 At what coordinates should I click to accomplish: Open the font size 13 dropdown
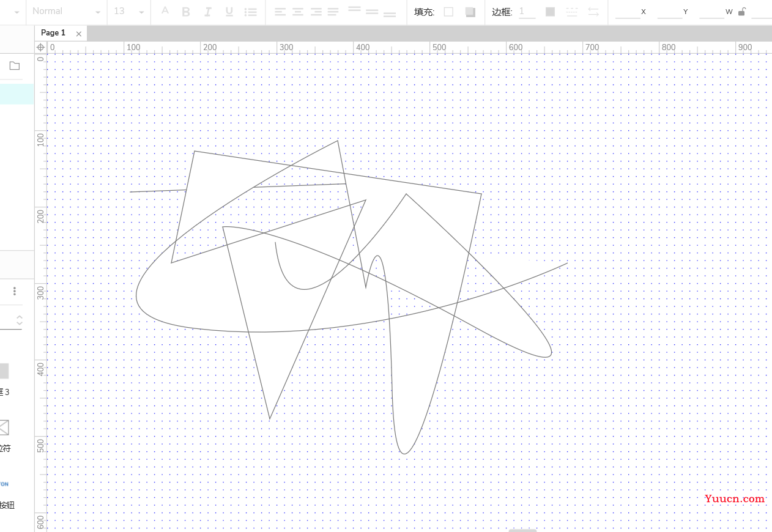(x=129, y=12)
